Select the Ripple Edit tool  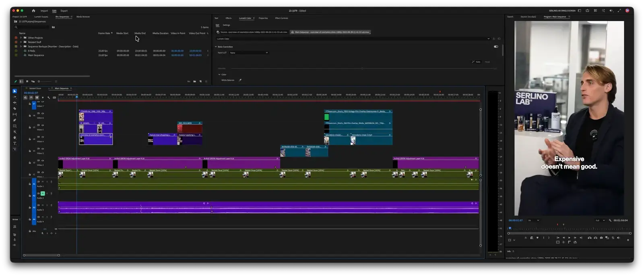(14, 103)
